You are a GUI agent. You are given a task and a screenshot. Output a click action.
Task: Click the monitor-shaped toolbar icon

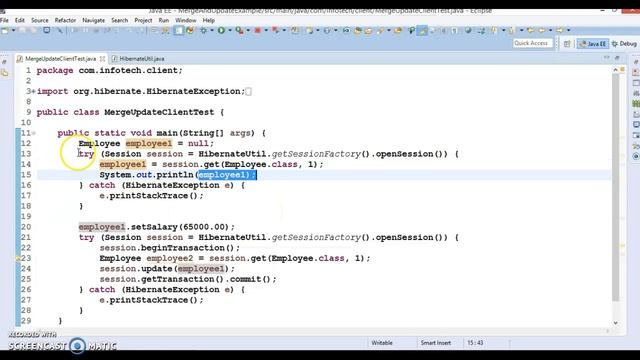point(47,31)
